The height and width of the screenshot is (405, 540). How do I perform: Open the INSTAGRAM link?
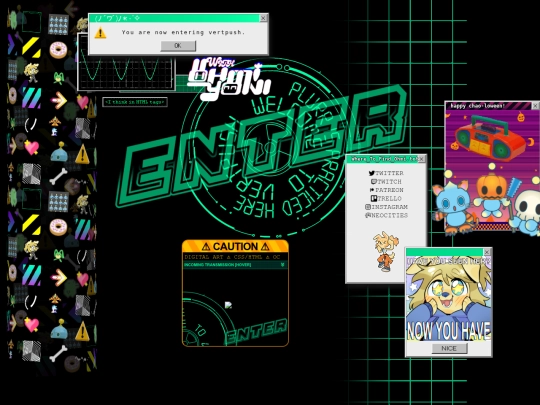[386, 207]
